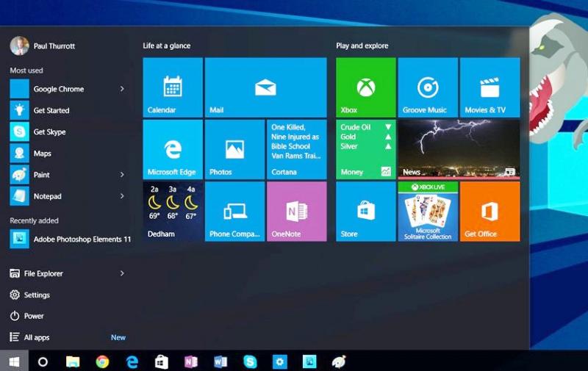Open Paint icon on the taskbar
Screen dimensions: 588x371
tap(339, 361)
